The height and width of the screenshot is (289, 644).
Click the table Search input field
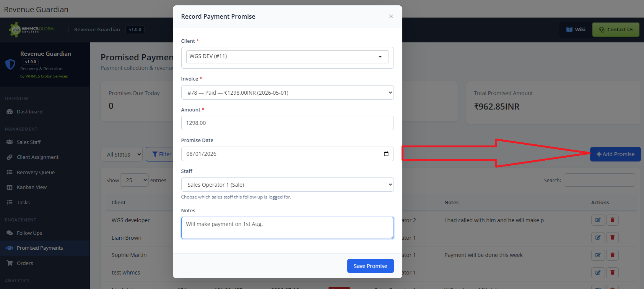(x=599, y=180)
